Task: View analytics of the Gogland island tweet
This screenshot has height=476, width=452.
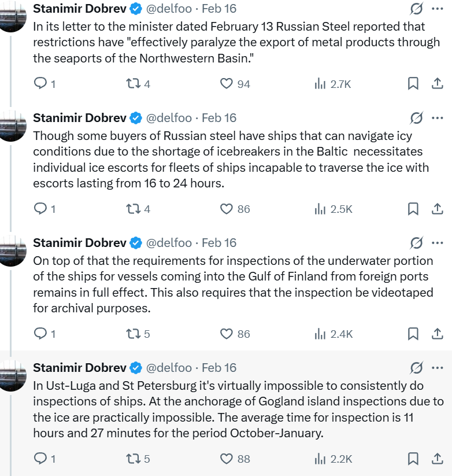Action: coord(320,459)
